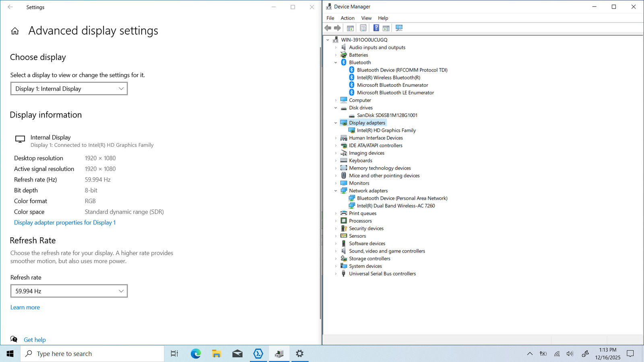
Task: Select the Computer category icon
Action: 344,100
